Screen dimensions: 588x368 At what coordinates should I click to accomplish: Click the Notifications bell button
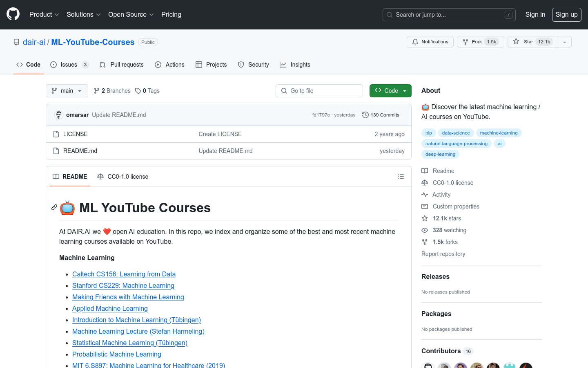[x=430, y=42]
